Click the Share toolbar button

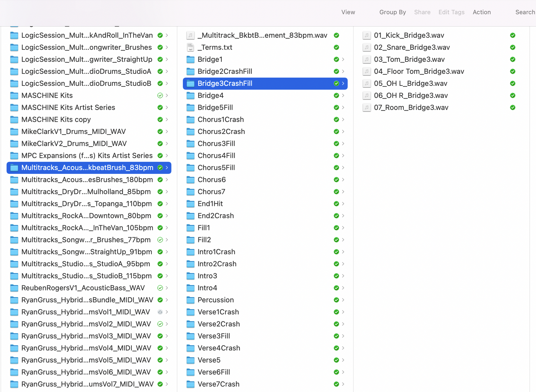pyautogui.click(x=422, y=12)
